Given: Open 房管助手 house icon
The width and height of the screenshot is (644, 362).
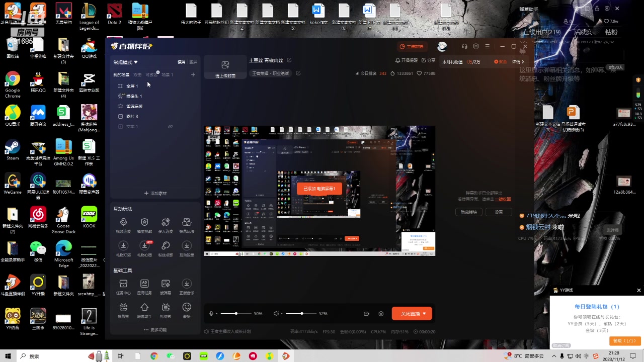Looking at the screenshot, I should click(144, 310).
